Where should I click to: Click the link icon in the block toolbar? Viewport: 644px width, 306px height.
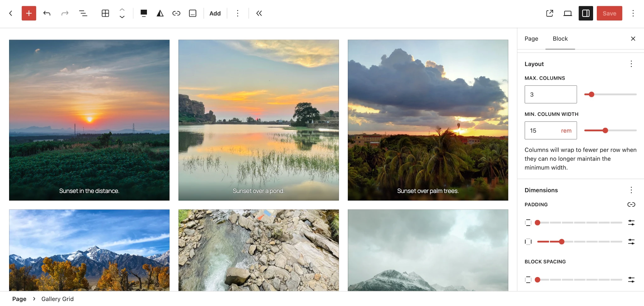176,13
